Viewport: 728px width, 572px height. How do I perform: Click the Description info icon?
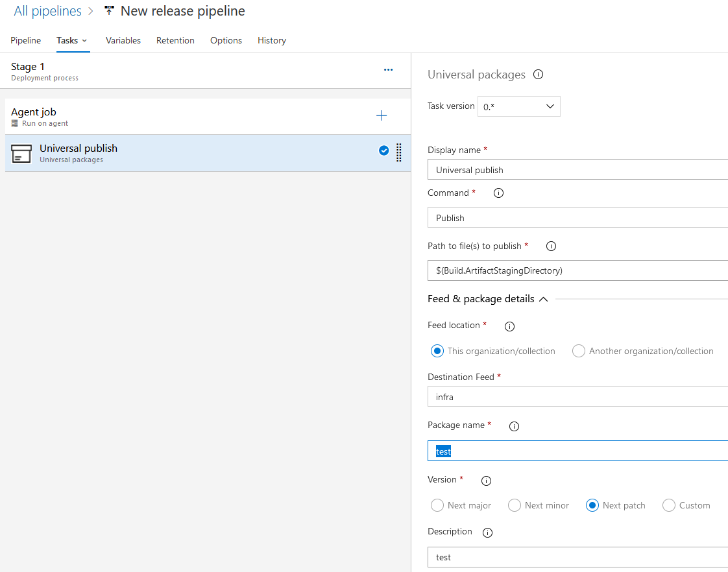487,532
